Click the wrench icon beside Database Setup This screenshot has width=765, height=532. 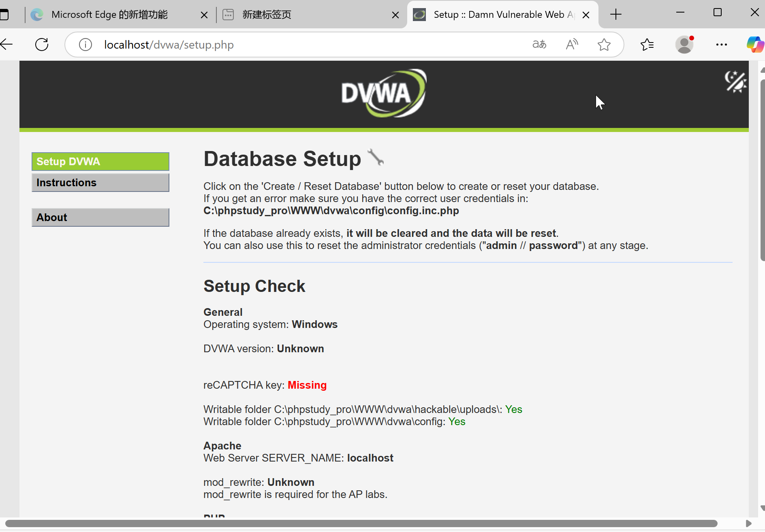[375, 157]
